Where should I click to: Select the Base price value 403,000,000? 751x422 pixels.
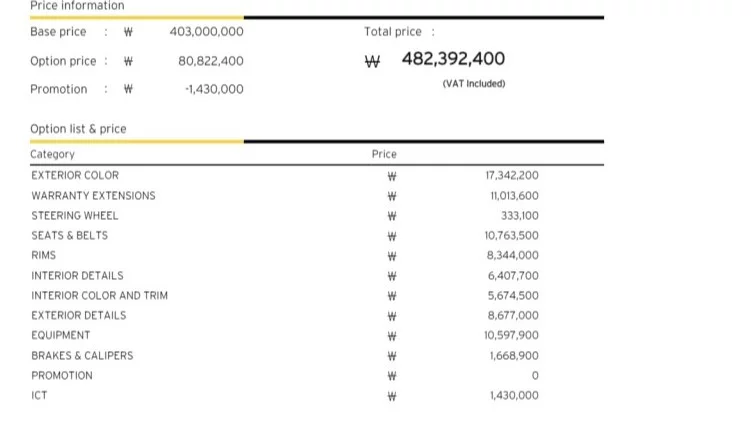pyautogui.click(x=206, y=32)
